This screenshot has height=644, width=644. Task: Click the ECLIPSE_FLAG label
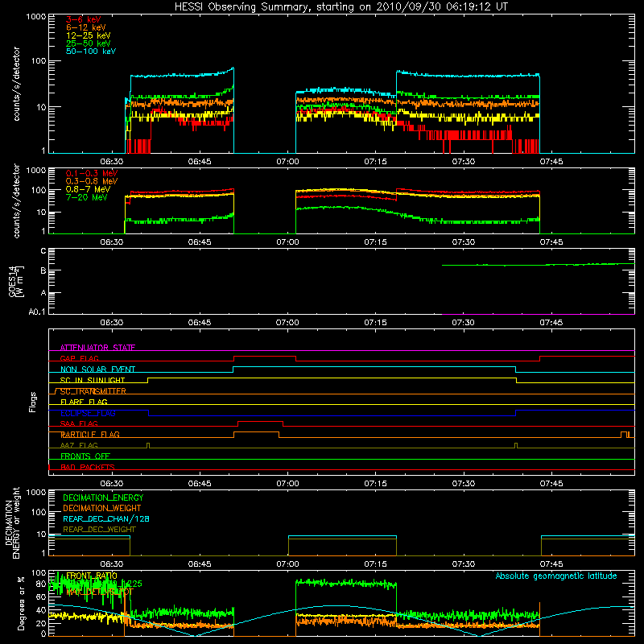click(88, 413)
